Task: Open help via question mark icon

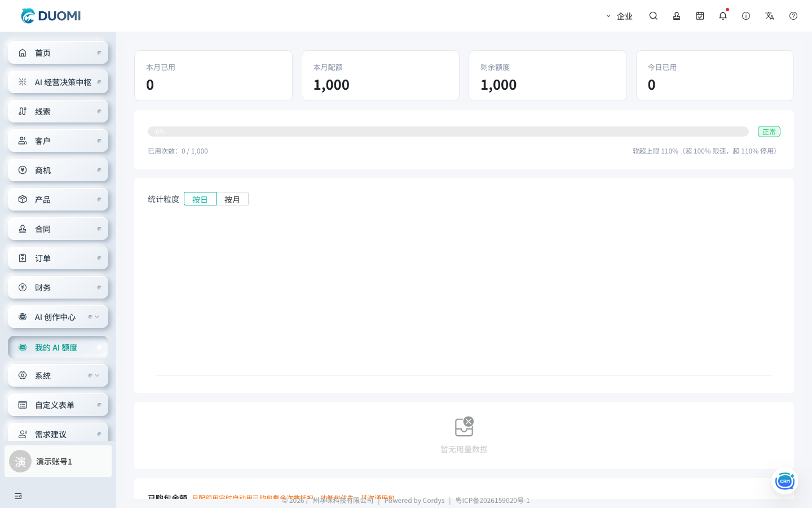Action: click(x=793, y=16)
